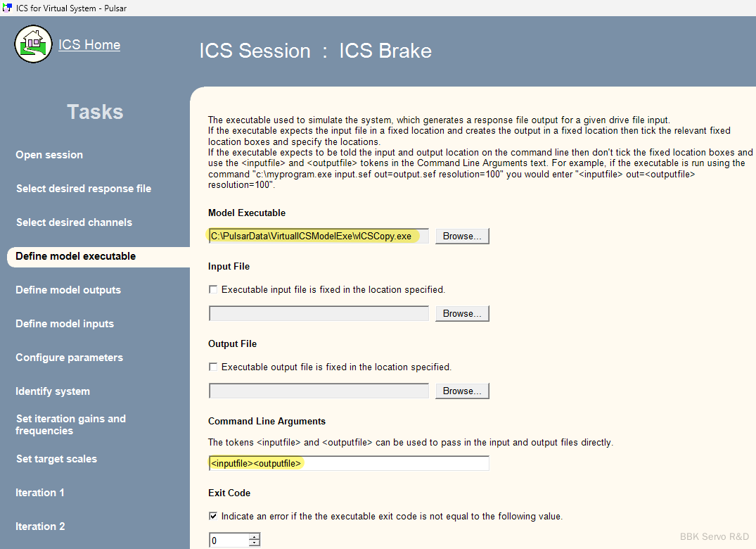Enable fixed executable input file checkbox
The width and height of the screenshot is (756, 549).
tap(214, 289)
